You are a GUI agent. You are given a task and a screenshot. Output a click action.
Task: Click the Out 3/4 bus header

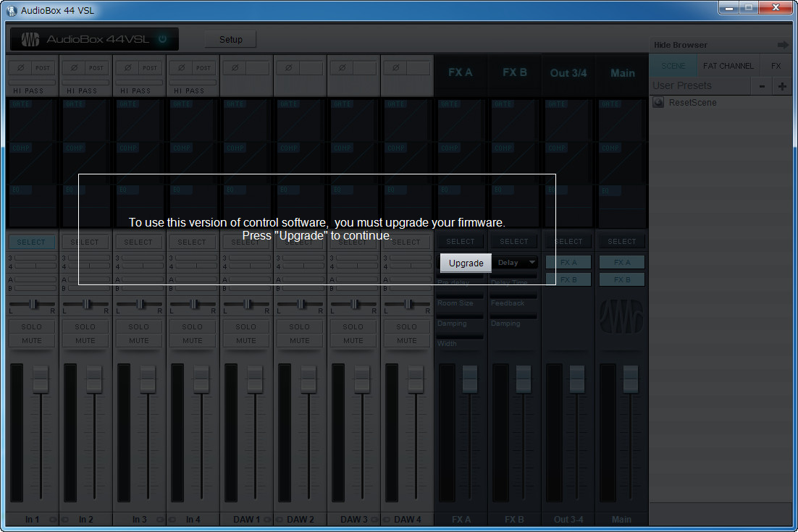point(568,72)
